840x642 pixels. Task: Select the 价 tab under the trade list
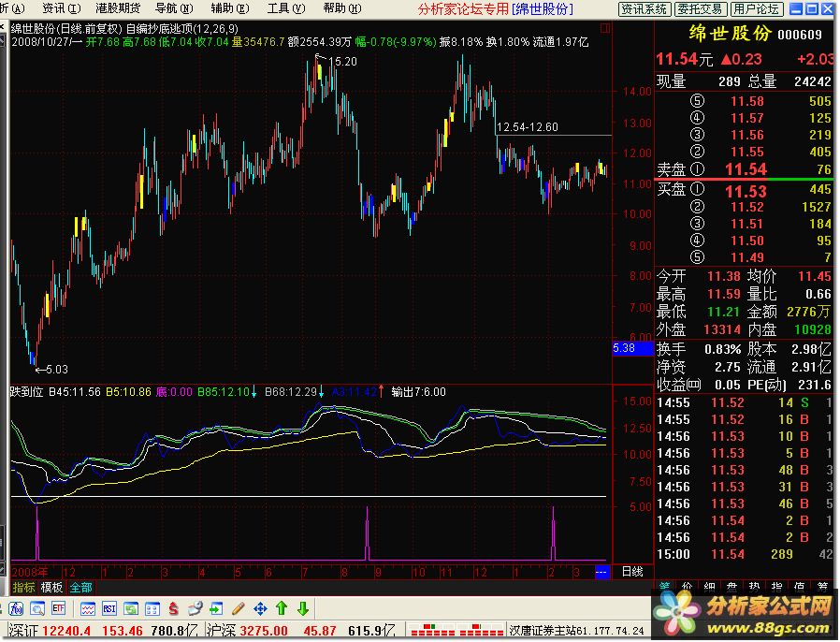[x=687, y=587]
